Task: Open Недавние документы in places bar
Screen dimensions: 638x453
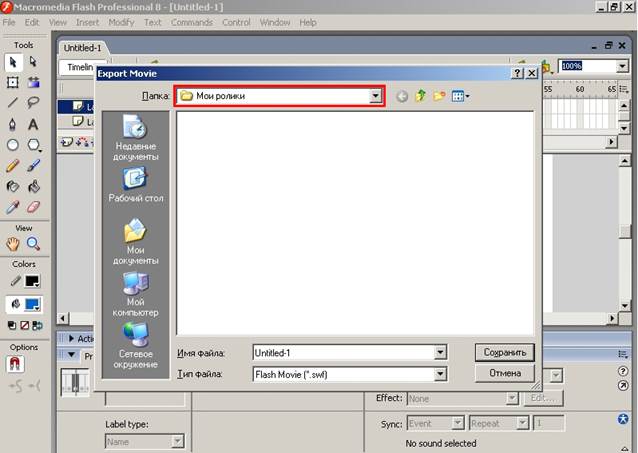Action: pyautogui.click(x=135, y=138)
